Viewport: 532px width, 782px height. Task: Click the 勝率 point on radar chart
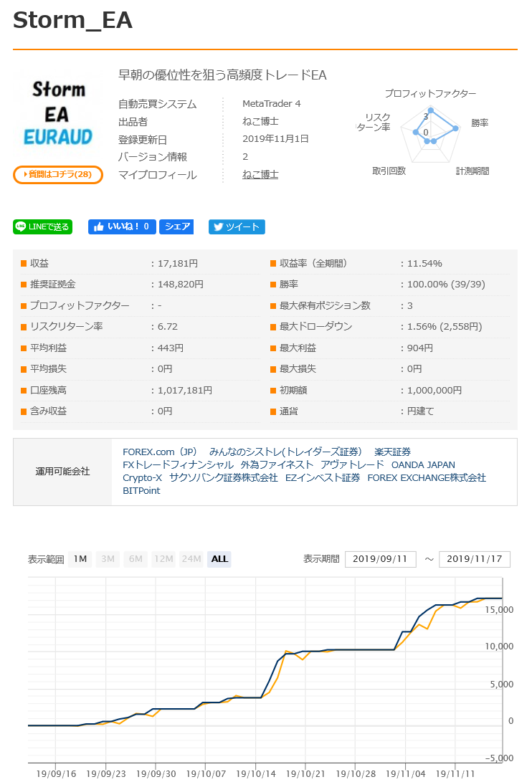(456, 128)
